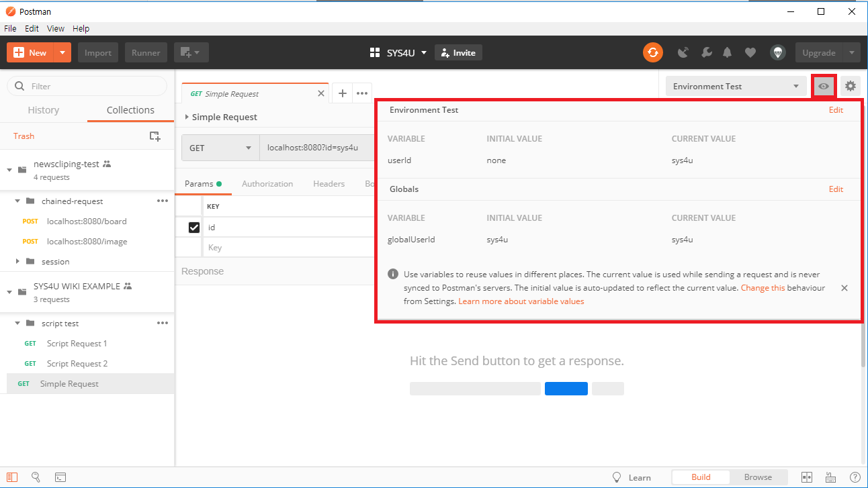Viewport: 868px width, 488px height.
Task: Open the SYS4U workspace switcher
Action: pyautogui.click(x=398, y=52)
